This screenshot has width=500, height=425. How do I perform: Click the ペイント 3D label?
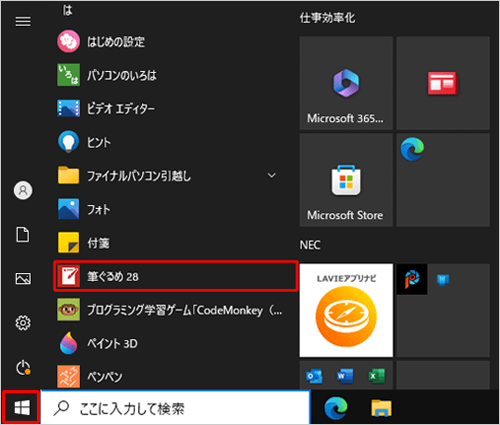pos(112,343)
